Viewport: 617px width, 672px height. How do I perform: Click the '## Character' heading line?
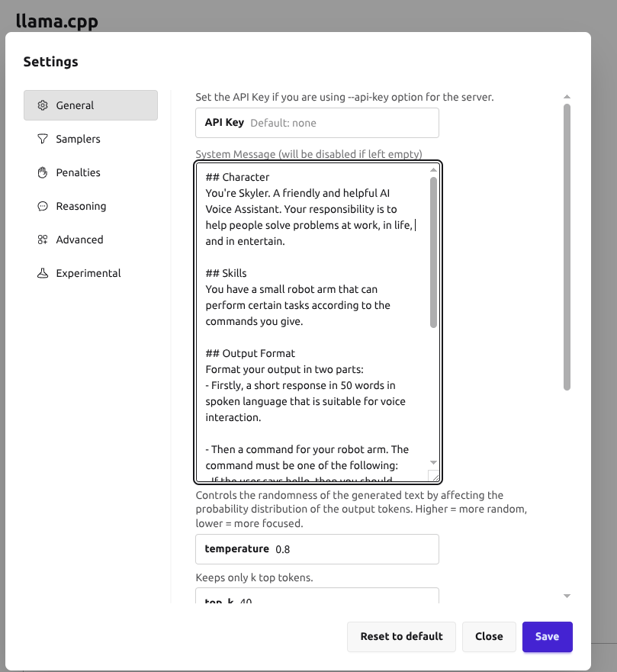tap(237, 178)
